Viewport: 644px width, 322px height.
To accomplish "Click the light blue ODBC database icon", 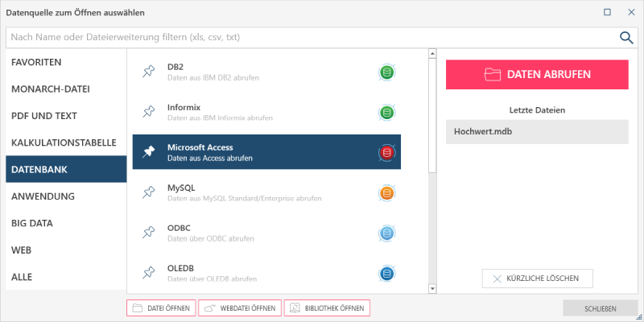I will point(387,233).
